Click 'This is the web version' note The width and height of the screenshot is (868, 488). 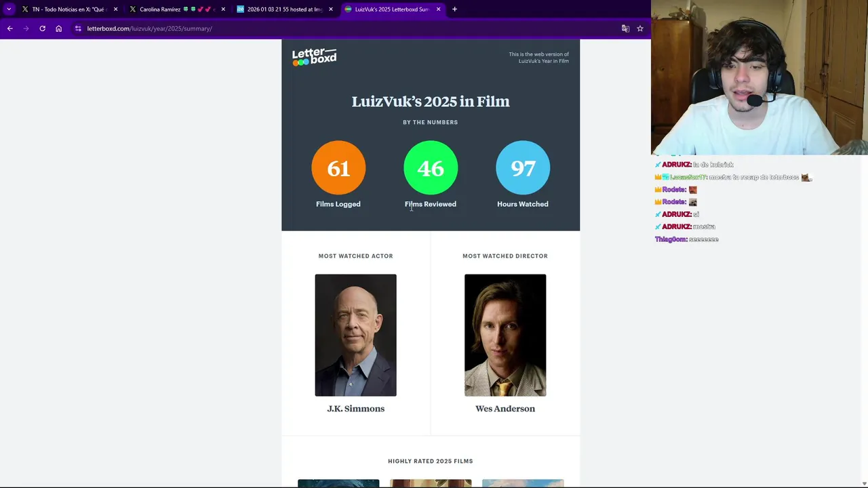(539, 58)
